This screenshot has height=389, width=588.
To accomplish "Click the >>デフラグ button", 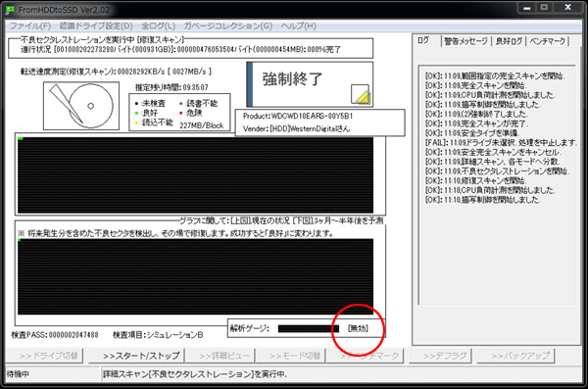I will point(441,356).
